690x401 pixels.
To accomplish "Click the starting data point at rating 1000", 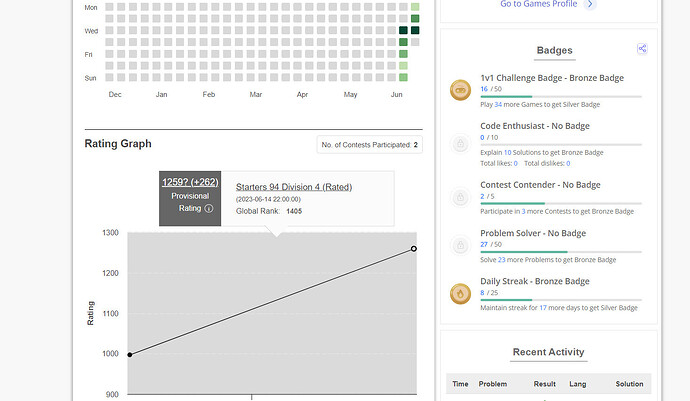I will pyautogui.click(x=130, y=355).
